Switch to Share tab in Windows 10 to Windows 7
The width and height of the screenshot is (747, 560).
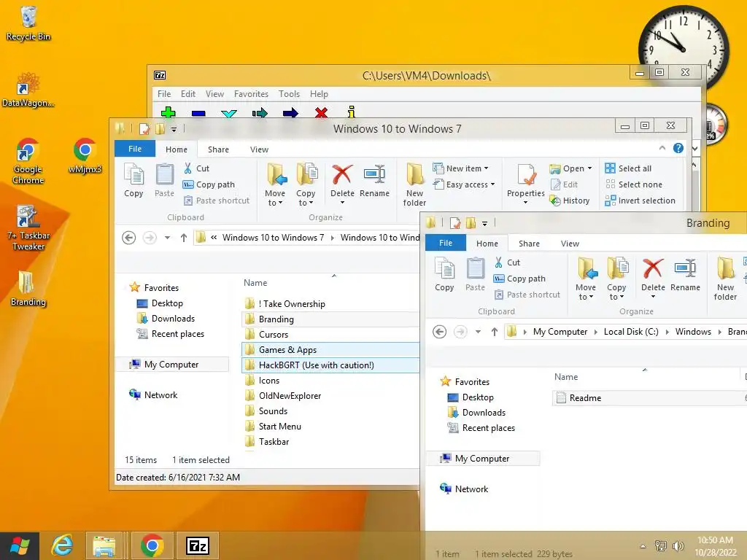tap(218, 149)
